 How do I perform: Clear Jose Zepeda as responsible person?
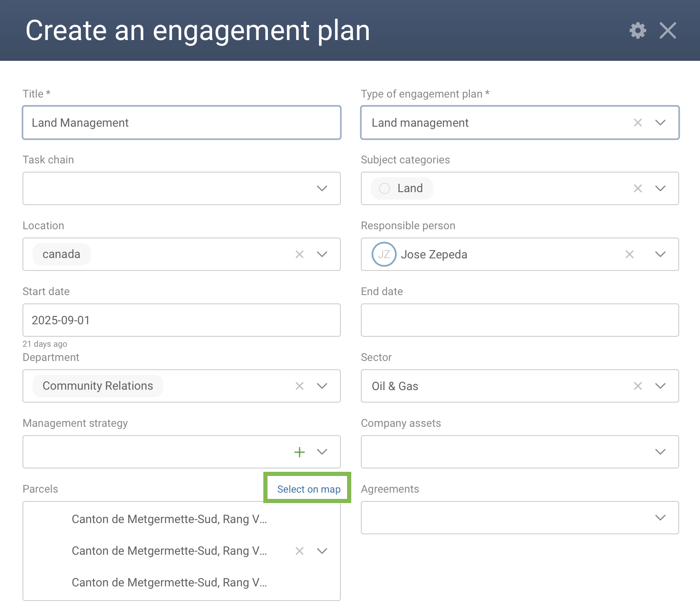tap(629, 254)
